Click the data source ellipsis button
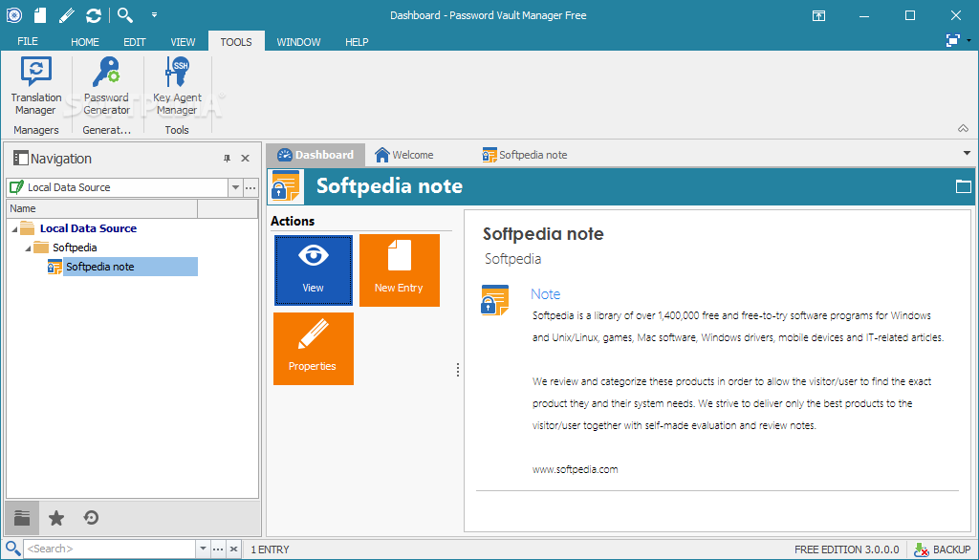979x560 pixels. tap(250, 187)
